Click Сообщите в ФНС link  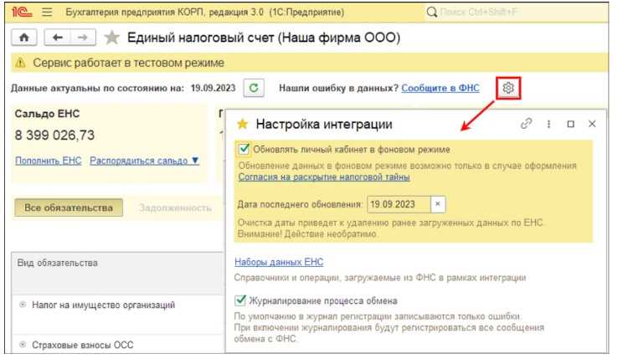(x=440, y=88)
